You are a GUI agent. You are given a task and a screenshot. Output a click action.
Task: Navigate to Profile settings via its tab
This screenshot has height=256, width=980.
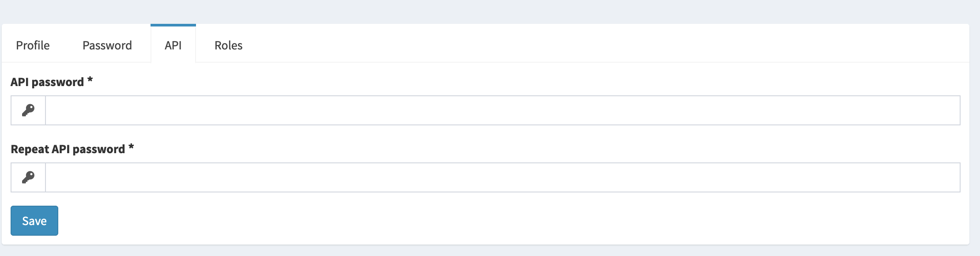coord(33,45)
